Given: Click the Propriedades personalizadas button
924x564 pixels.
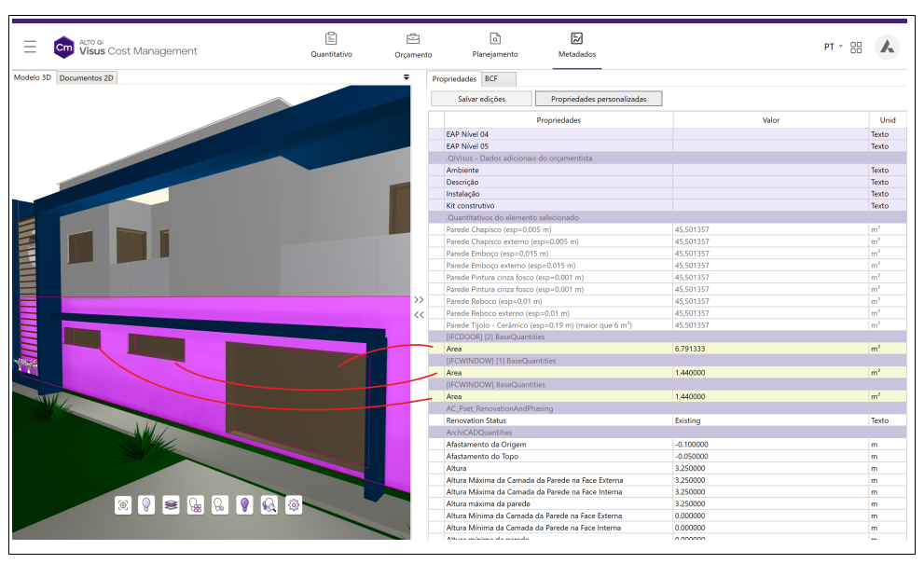Looking at the screenshot, I should tap(598, 99).
